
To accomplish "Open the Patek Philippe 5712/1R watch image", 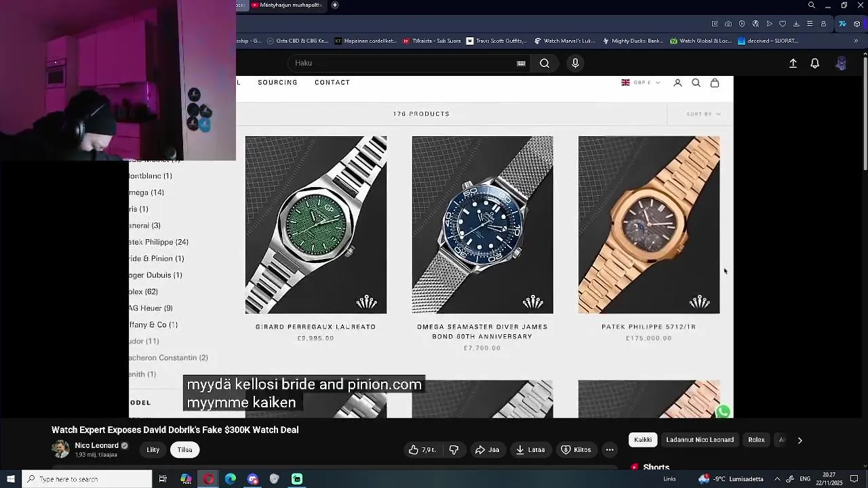I will (649, 225).
